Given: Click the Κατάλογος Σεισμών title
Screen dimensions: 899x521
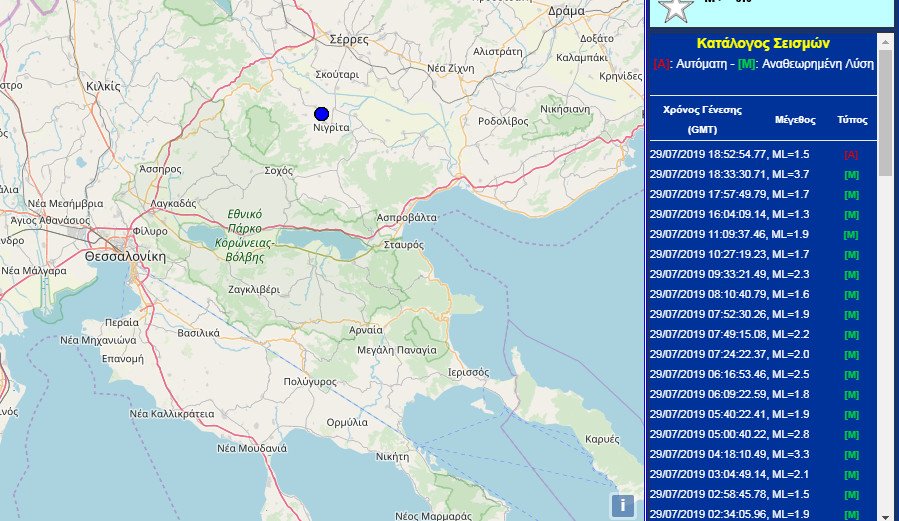Looking at the screenshot, I should (763, 43).
